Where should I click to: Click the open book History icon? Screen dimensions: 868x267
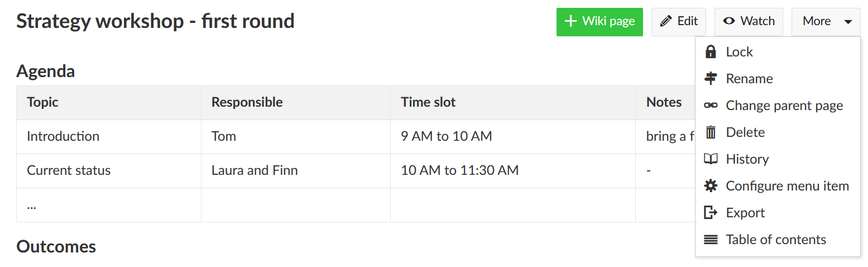tap(711, 159)
